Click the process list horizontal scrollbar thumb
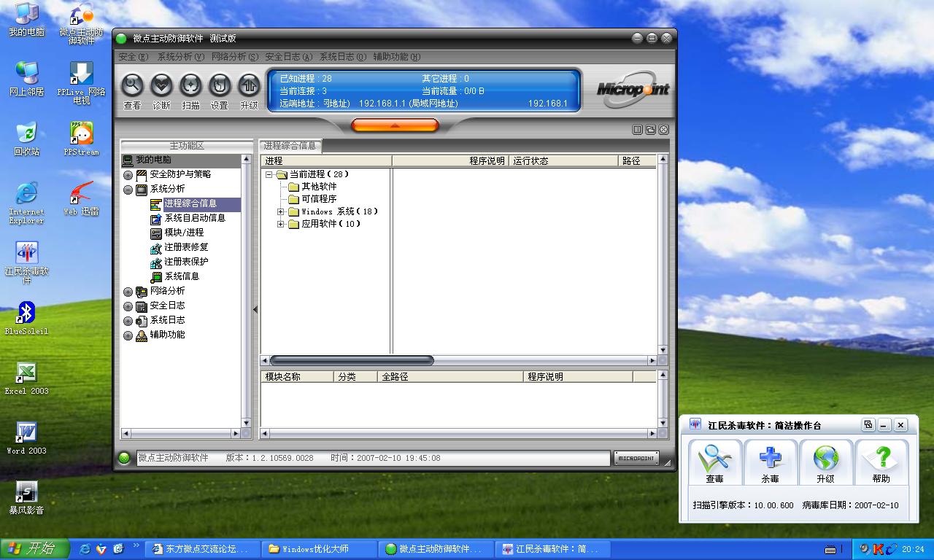 click(x=352, y=360)
